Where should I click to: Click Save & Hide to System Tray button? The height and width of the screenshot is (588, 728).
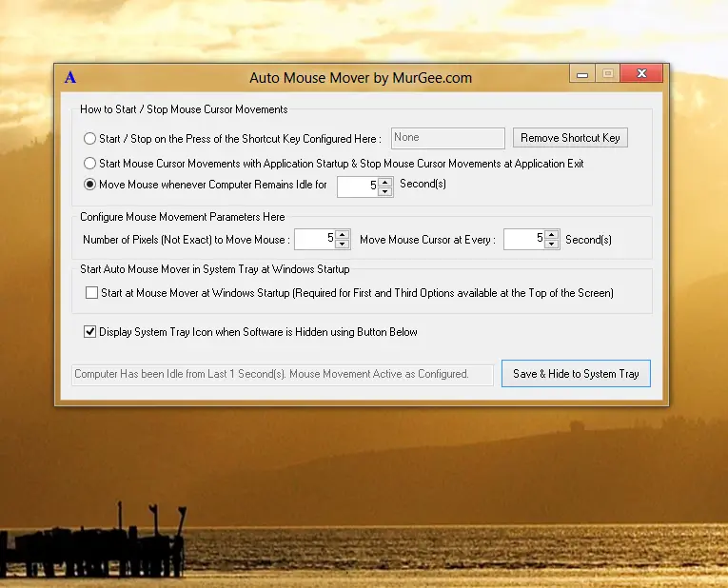pyautogui.click(x=576, y=373)
